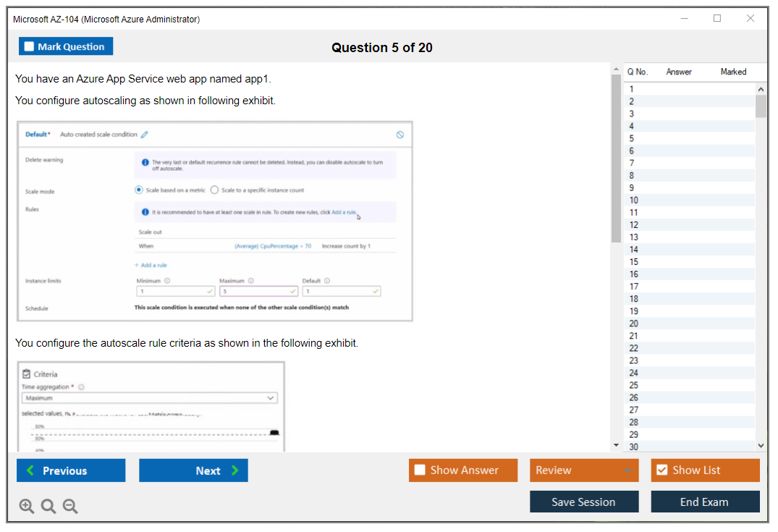
Task: Click the question list scrollbar down arrow
Action: (761, 445)
